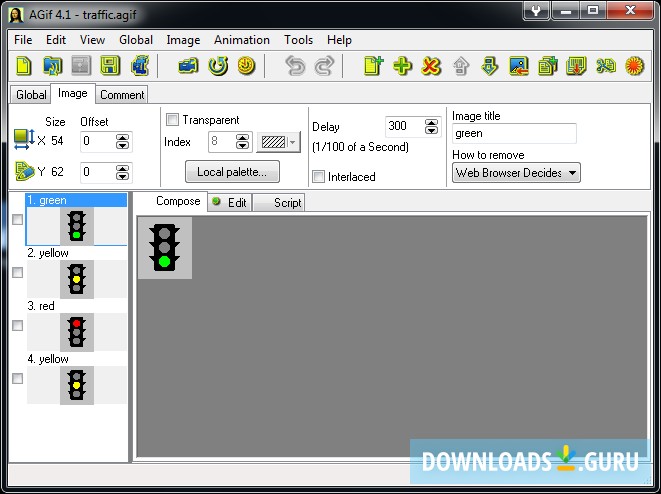
Task: Click the page-with-plus new image icon
Action: tap(373, 66)
